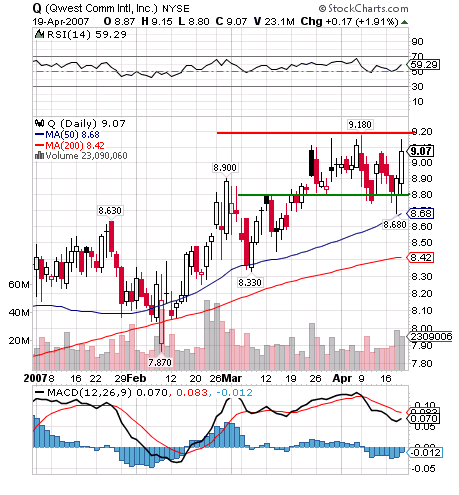Click the 8.630 peak annotation
The width and height of the screenshot is (459, 495).
[110, 211]
